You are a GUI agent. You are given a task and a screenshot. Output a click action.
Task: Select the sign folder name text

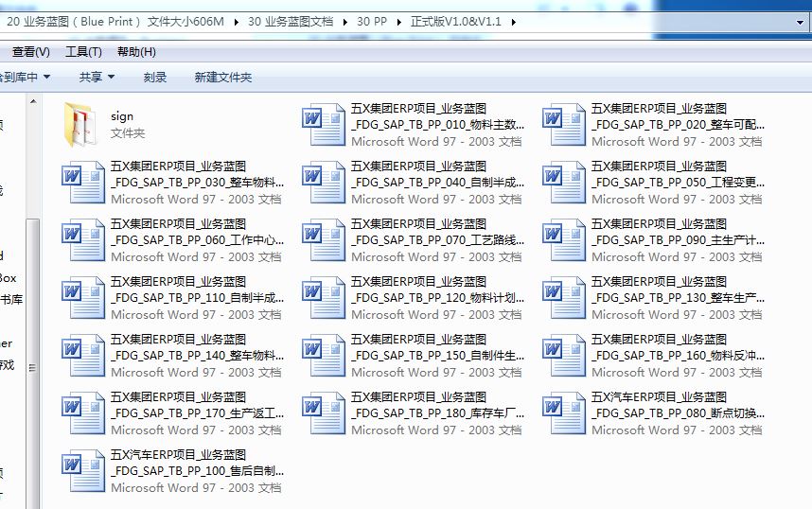pos(122,116)
